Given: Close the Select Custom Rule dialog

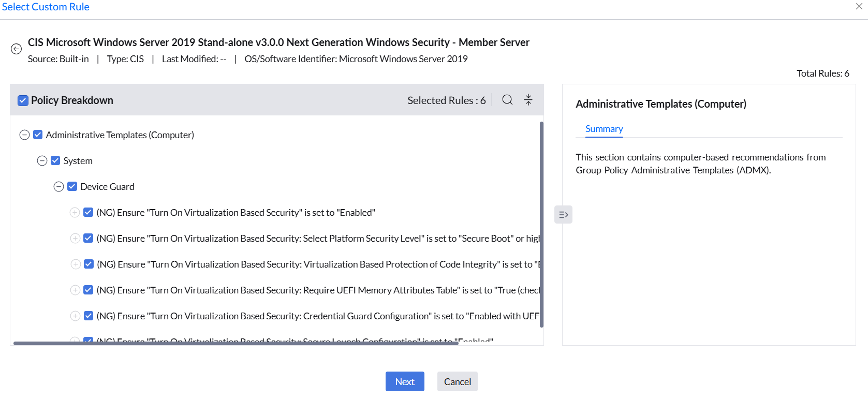Looking at the screenshot, I should coord(859,6).
